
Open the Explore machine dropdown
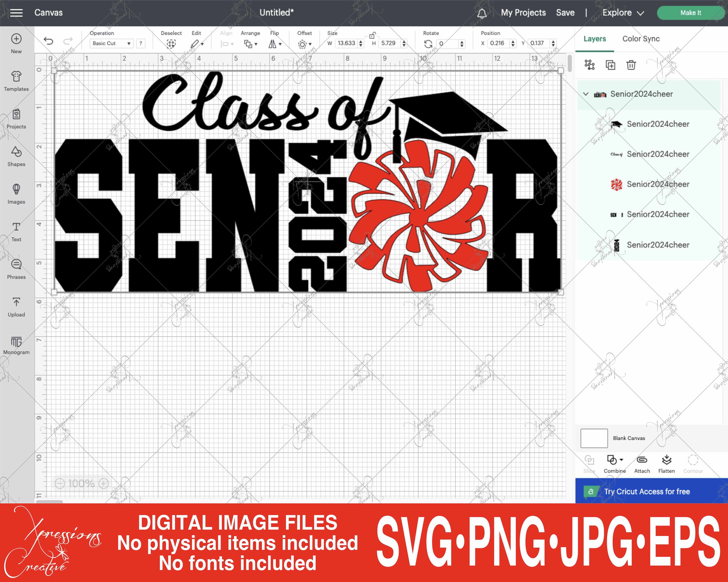click(623, 13)
